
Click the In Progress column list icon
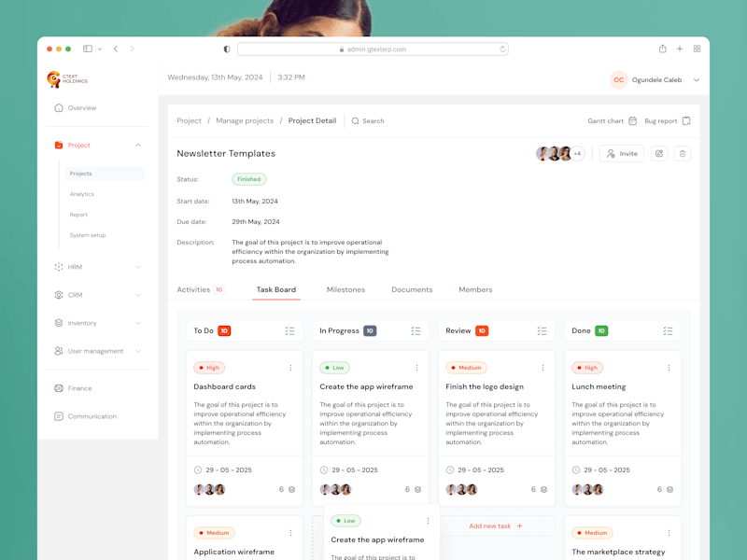pyautogui.click(x=416, y=331)
